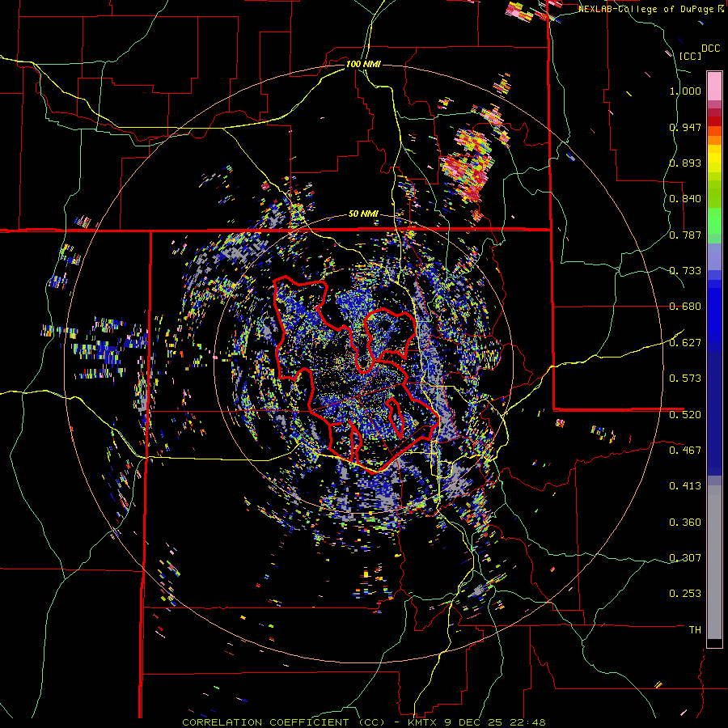Select the 0.360 scale value

[x=685, y=523]
